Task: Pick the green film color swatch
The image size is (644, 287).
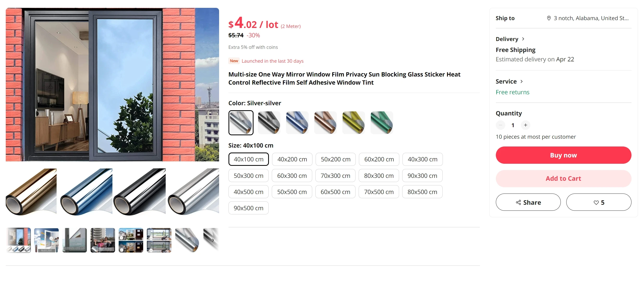Action: pyautogui.click(x=382, y=123)
